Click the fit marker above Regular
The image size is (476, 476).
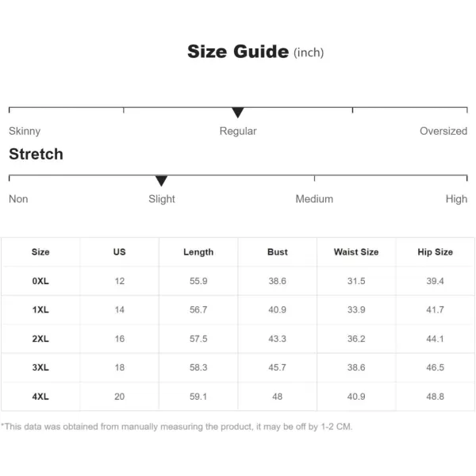pyautogui.click(x=238, y=113)
